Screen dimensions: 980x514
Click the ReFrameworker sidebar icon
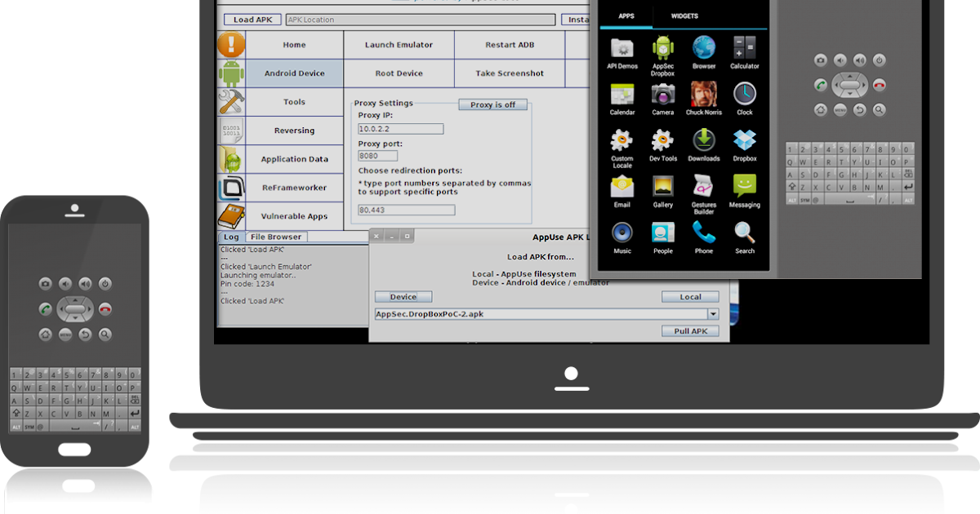[231, 188]
